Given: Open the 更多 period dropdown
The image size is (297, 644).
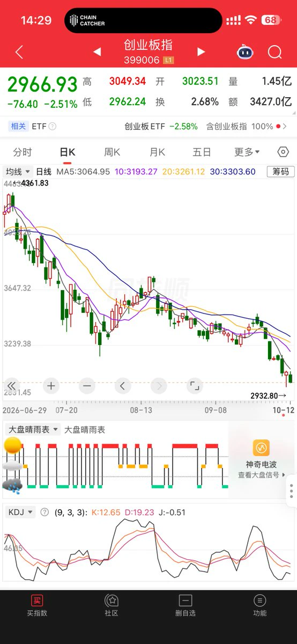Looking at the screenshot, I should (x=247, y=152).
